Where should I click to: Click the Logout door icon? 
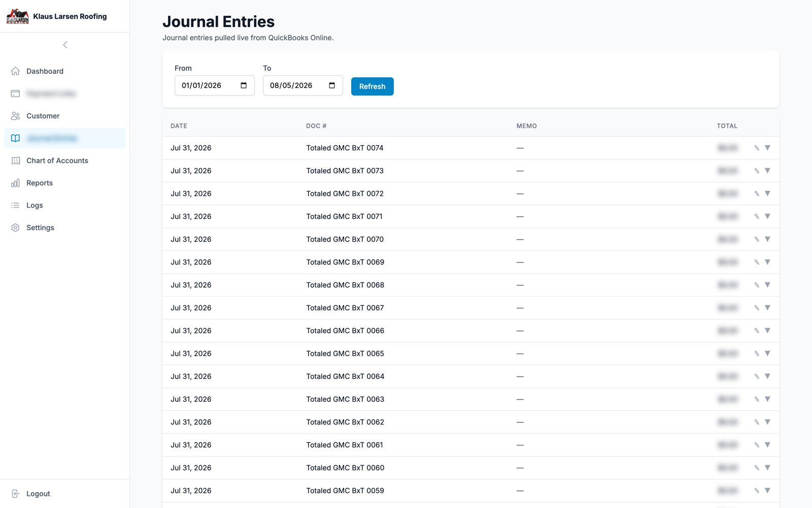(15, 494)
